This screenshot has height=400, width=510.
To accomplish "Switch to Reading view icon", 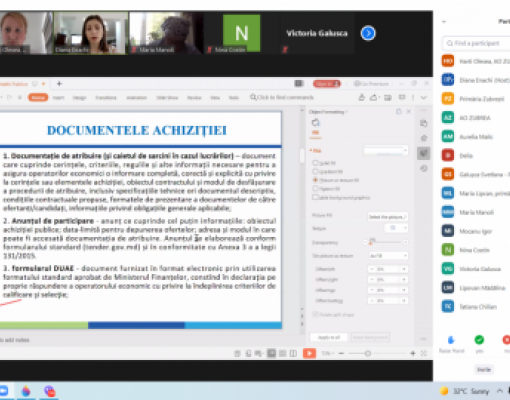I will pyautogui.click(x=293, y=353).
